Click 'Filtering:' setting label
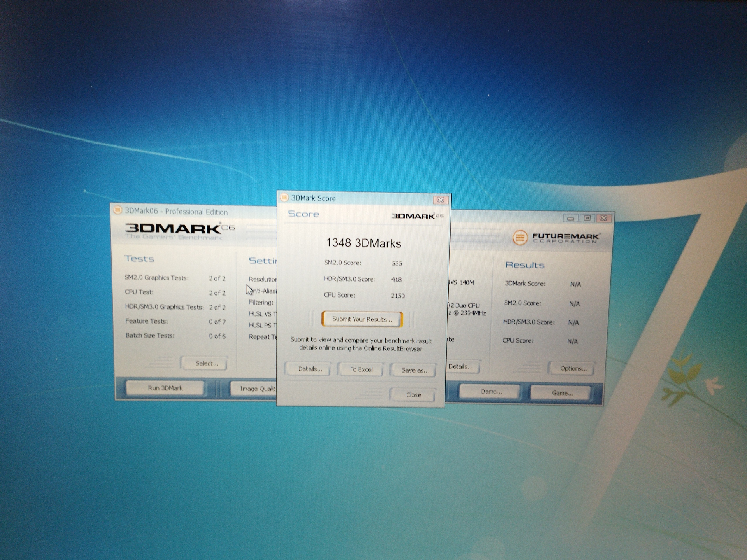747x560 pixels. click(x=261, y=302)
